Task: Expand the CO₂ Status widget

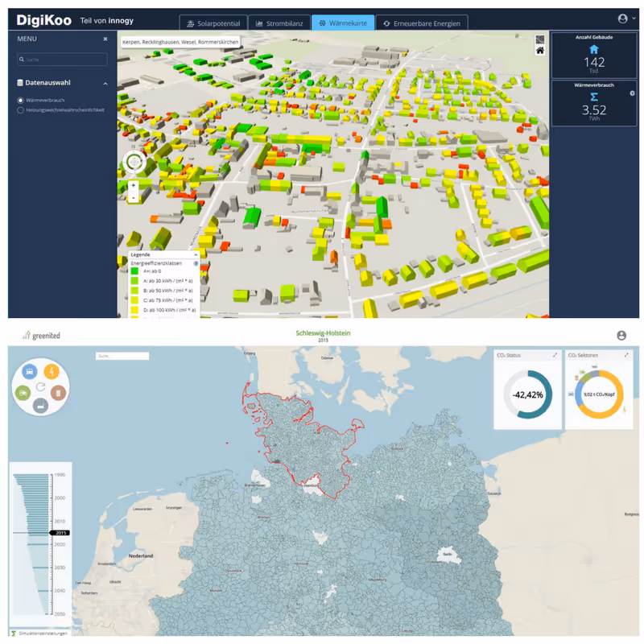Action: tap(555, 355)
